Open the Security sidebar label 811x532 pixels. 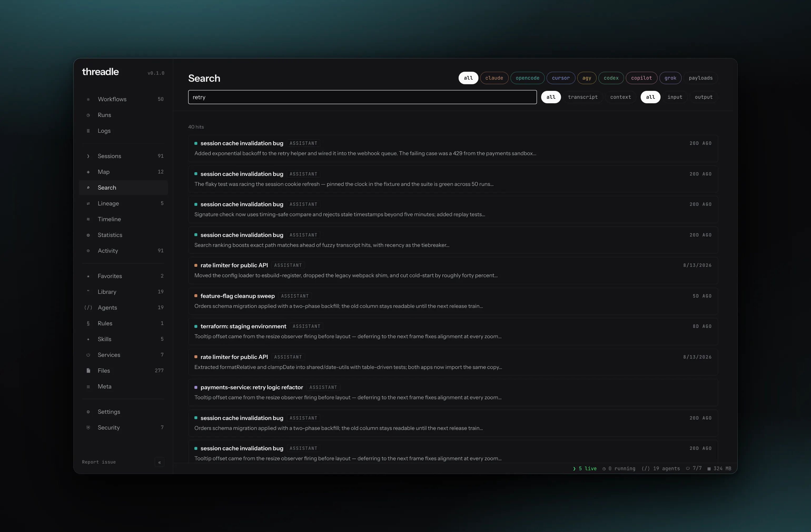(109, 428)
